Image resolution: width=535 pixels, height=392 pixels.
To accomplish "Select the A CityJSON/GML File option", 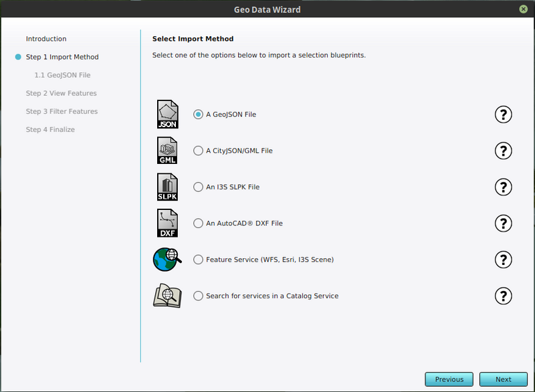I will 198,151.
